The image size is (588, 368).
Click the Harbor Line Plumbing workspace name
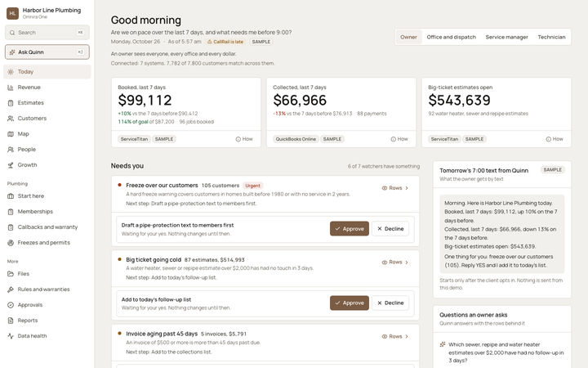pyautogui.click(x=51, y=10)
